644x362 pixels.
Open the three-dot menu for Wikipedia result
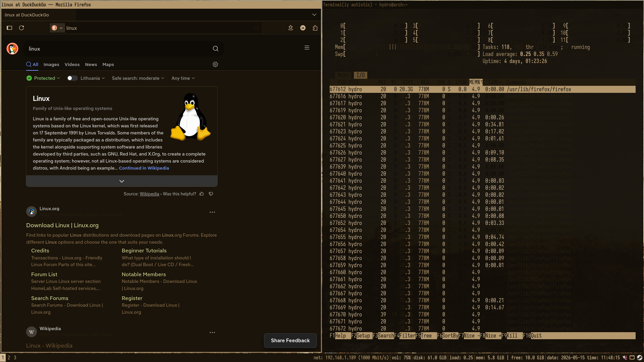212,333
